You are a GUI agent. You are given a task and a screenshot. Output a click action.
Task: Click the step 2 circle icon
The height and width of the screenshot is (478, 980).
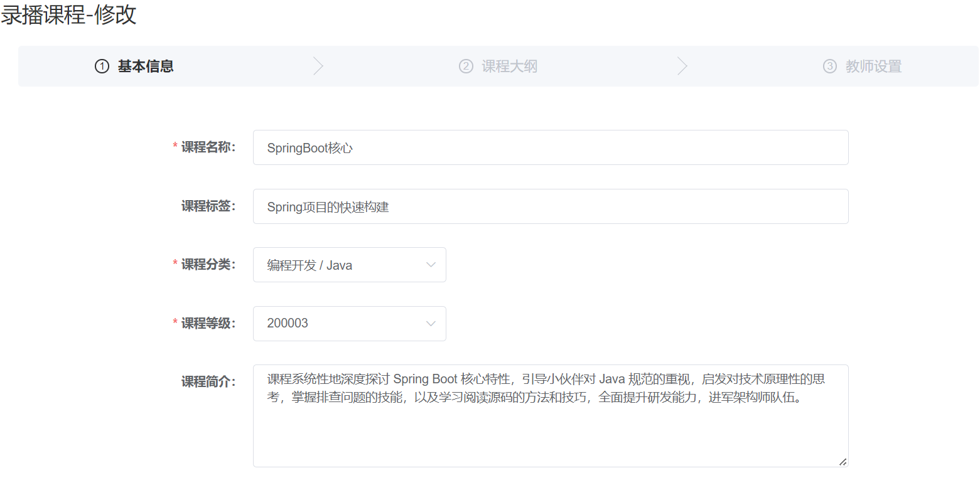pyautogui.click(x=466, y=66)
